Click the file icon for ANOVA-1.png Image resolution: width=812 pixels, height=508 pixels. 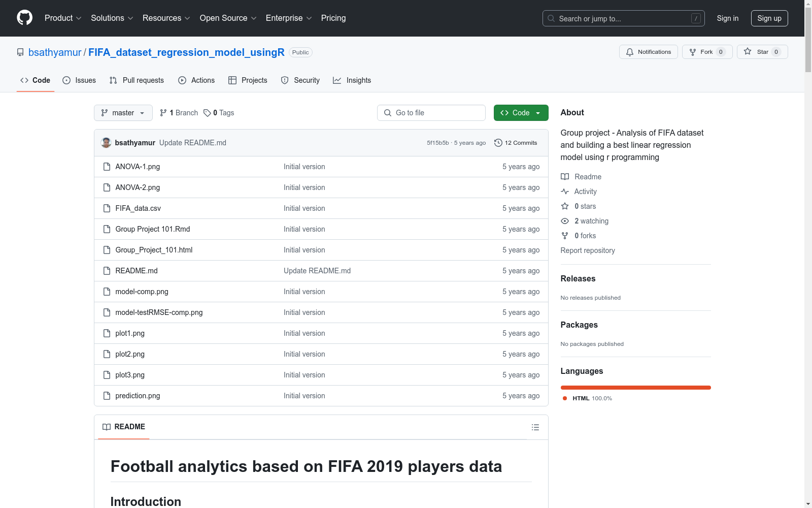107,167
